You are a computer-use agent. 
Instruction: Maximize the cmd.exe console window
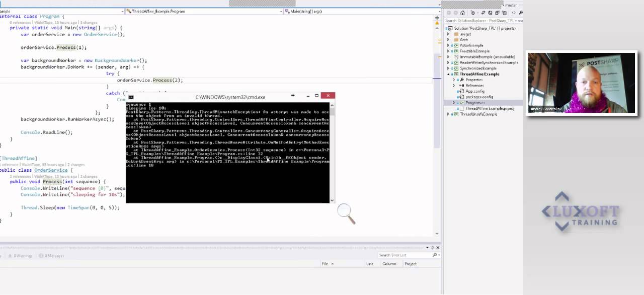(x=316, y=96)
